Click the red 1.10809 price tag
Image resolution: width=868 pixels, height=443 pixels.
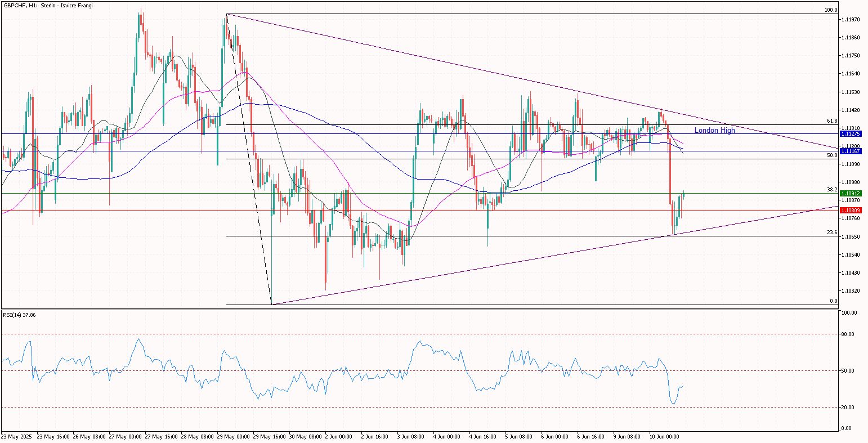point(851,210)
